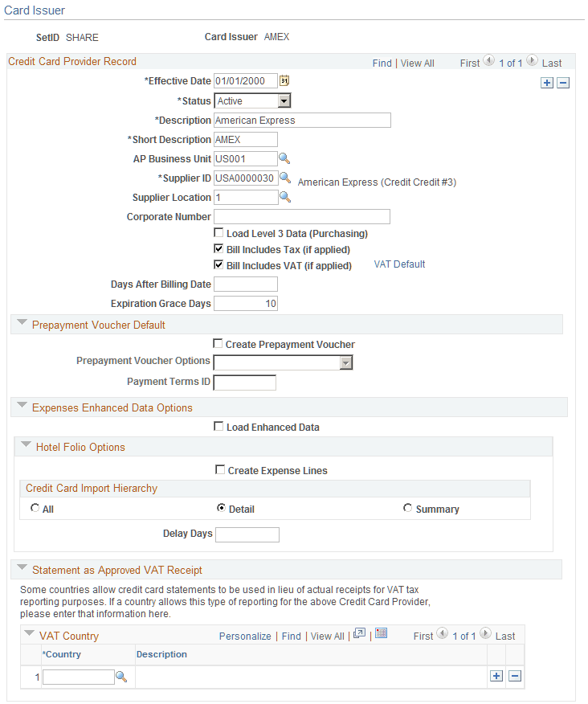This screenshot has height=704, width=588.
Task: Select the Summary import hierarchy option
Action: click(x=407, y=508)
